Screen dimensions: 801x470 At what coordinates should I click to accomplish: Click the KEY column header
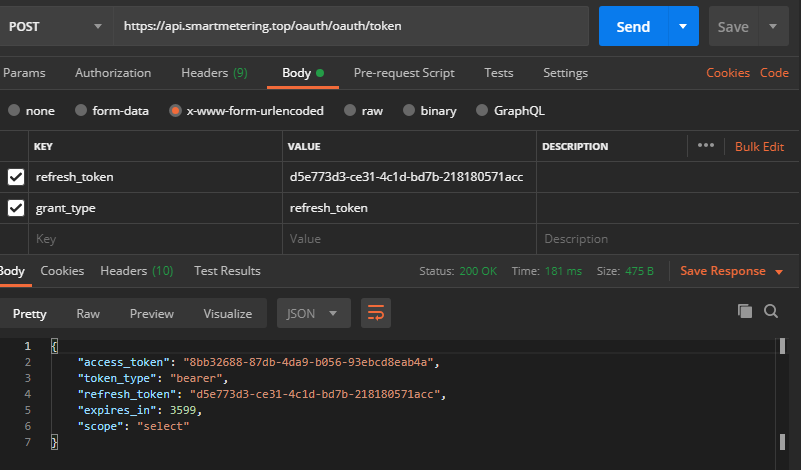tap(43, 147)
